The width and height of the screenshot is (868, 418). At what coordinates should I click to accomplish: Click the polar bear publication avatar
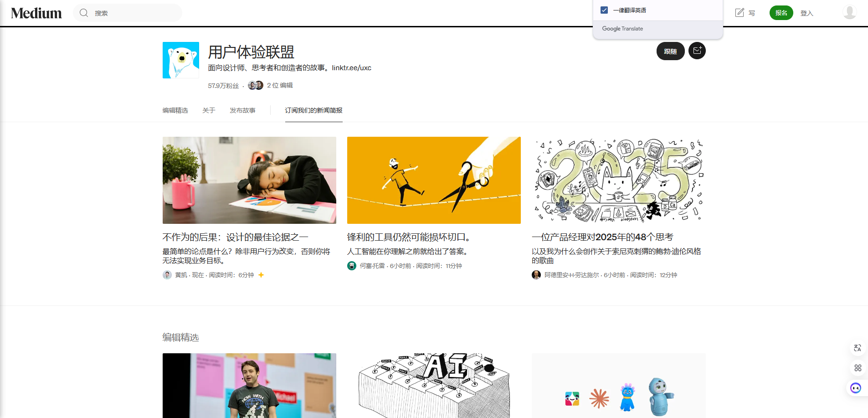[180, 60]
